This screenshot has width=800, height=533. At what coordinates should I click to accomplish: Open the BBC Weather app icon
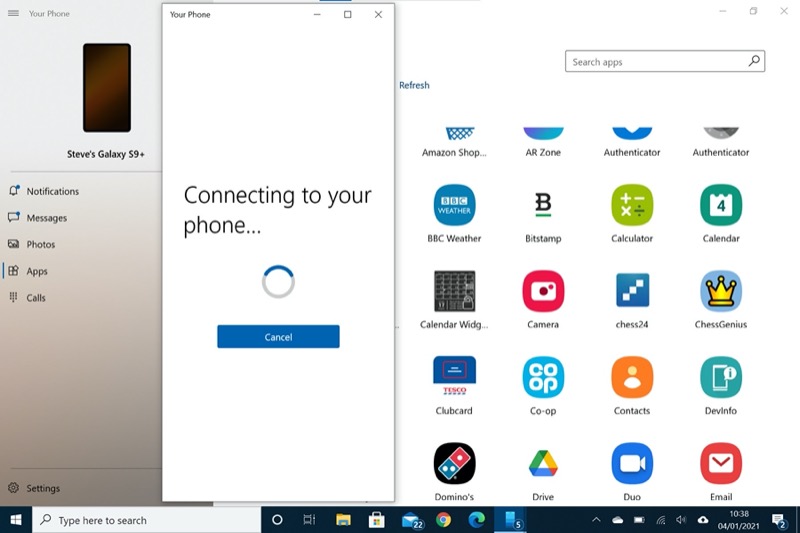(454, 205)
